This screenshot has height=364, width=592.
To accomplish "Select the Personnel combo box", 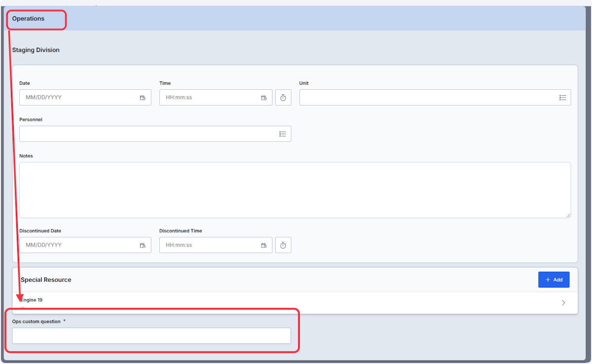I will (x=155, y=134).
